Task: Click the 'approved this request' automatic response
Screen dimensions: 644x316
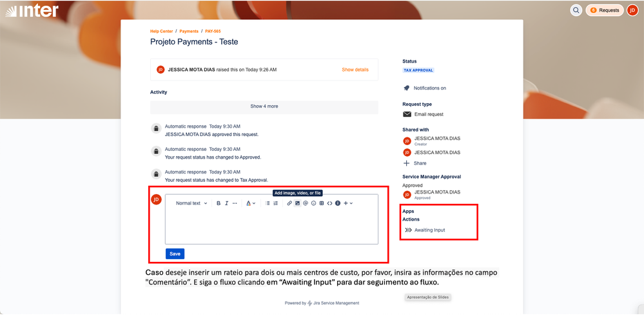Action: pos(211,134)
